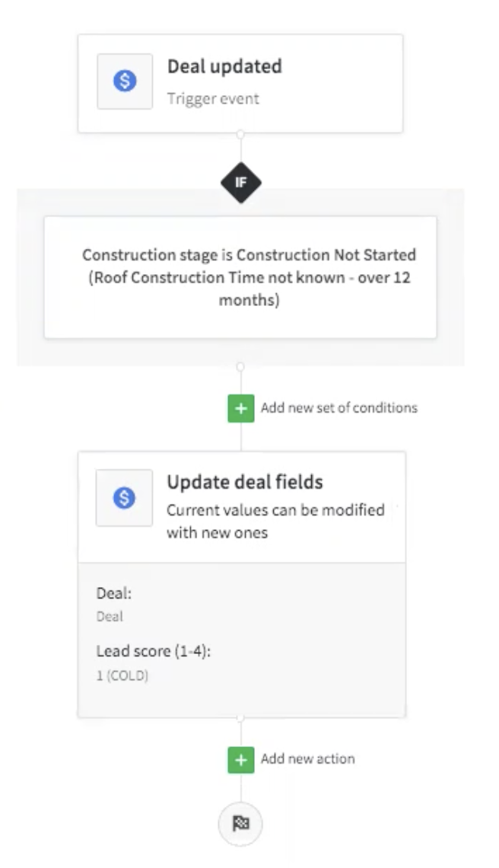
Task: Click the dollar icon in Update deal fields
Action: point(125,498)
